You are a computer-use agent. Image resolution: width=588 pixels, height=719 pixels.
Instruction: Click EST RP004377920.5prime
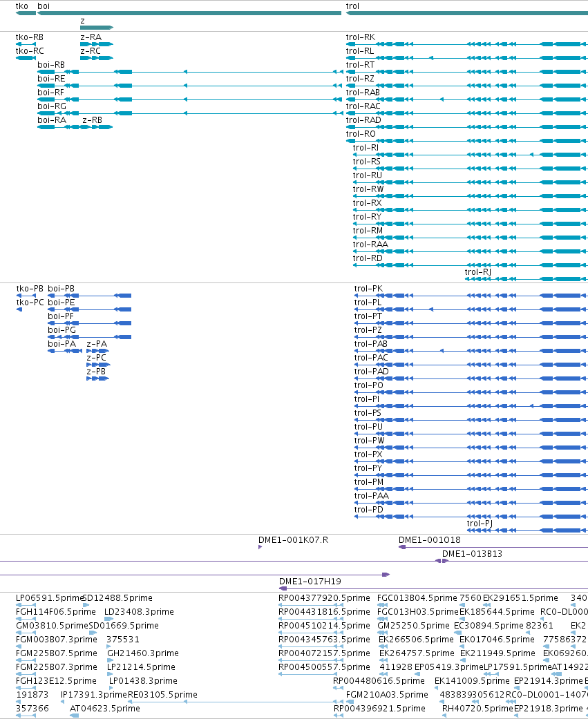(x=324, y=598)
